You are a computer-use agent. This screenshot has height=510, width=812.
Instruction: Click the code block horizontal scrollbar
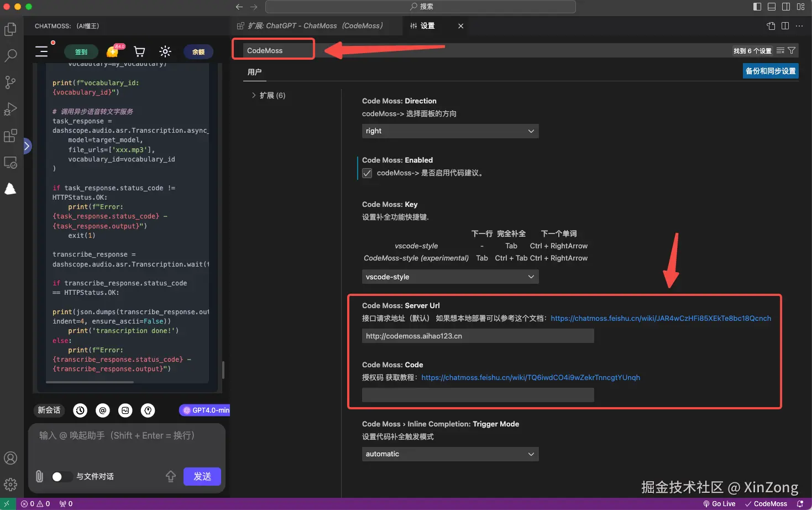90,382
